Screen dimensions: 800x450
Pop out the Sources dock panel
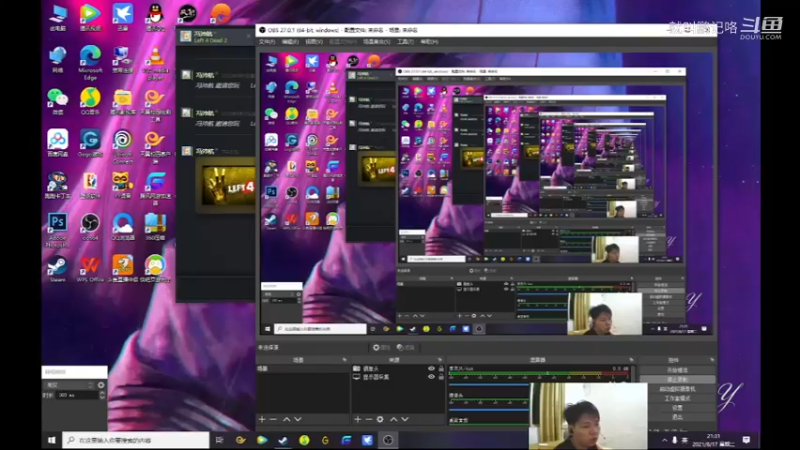[440, 360]
